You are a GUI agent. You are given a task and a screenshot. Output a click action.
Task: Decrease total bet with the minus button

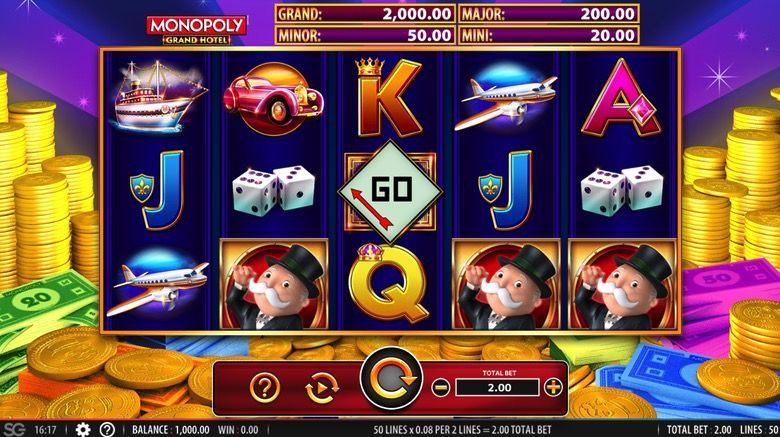click(441, 387)
